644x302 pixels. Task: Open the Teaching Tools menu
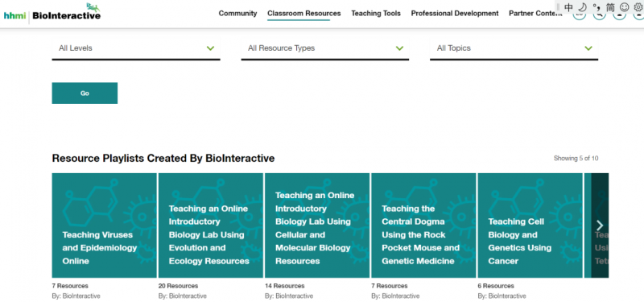click(x=376, y=13)
